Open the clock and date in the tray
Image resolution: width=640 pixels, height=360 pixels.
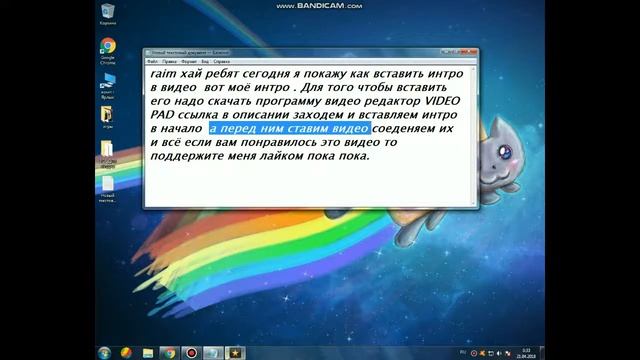coord(526,353)
